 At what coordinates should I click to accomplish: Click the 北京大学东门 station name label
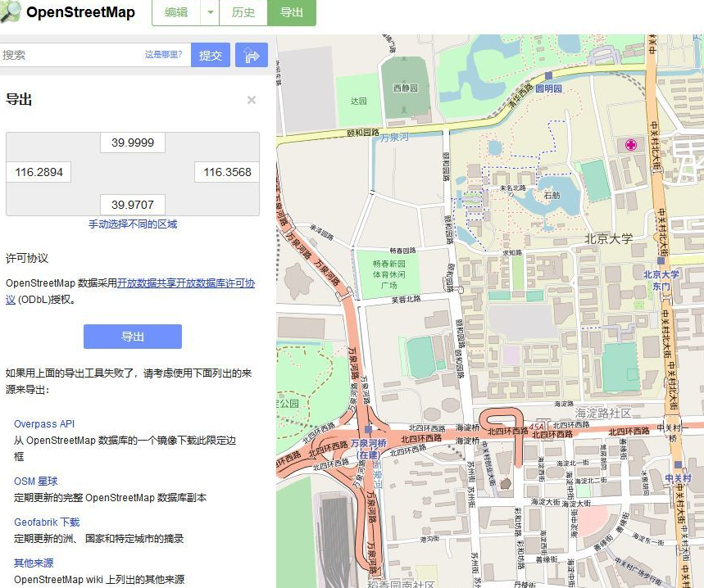point(661,280)
